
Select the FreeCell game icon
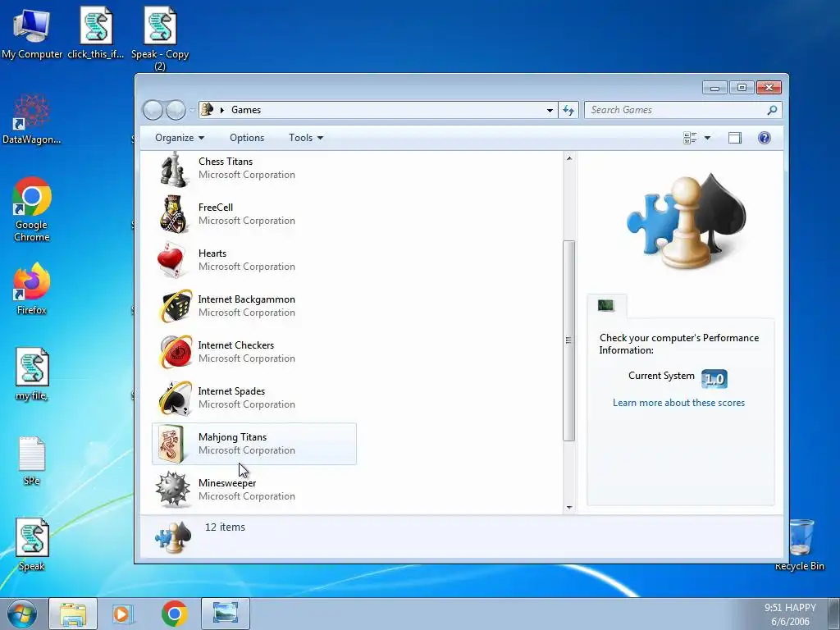tap(174, 214)
